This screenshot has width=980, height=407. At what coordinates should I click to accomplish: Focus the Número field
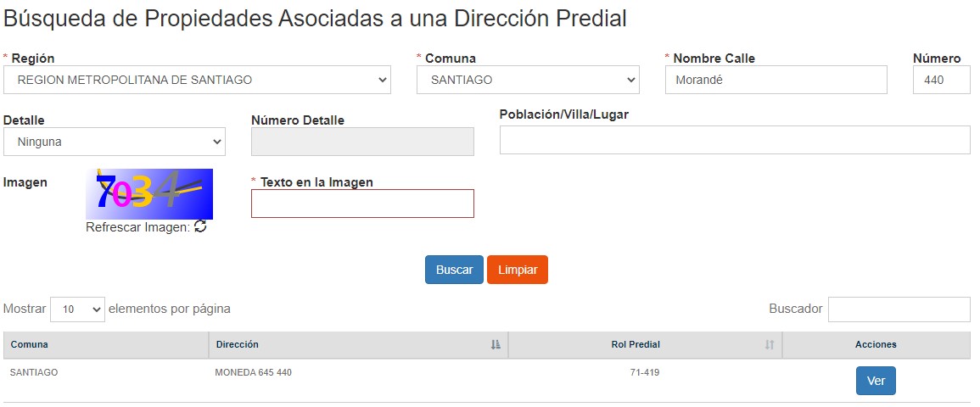coord(941,80)
